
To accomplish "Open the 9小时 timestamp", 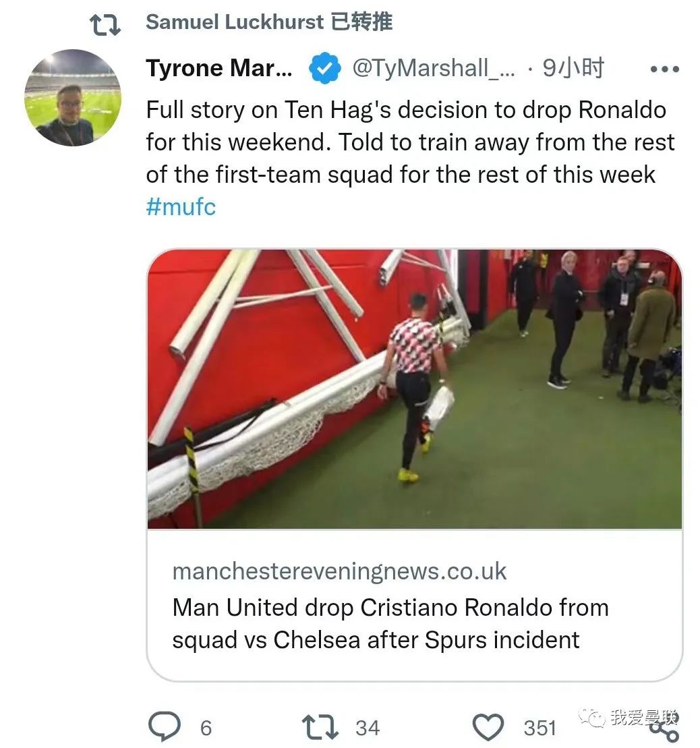I will (573, 68).
